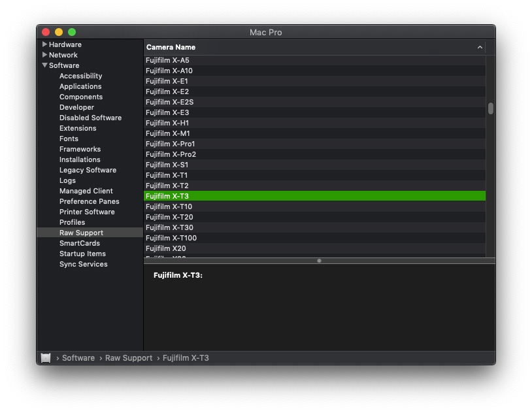Select the Fujifilm X-S1 row
Image resolution: width=532 pixels, height=413 pixels.
(x=314, y=165)
